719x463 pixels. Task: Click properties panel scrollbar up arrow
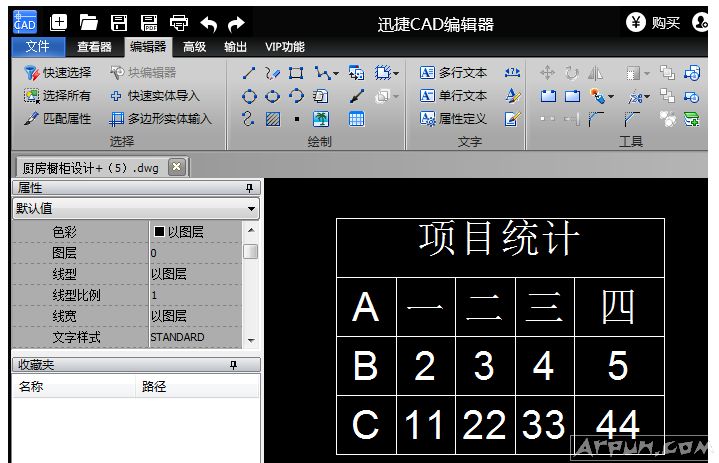[x=251, y=230]
